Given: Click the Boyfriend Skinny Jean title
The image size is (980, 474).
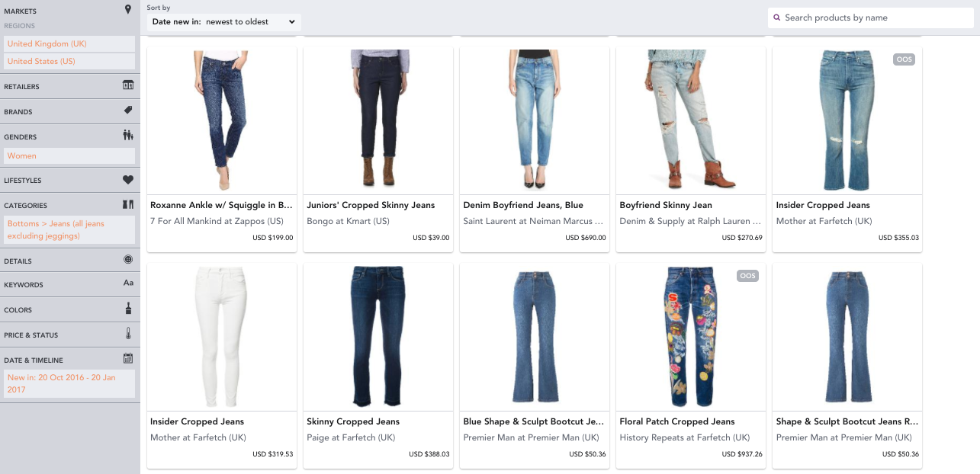Looking at the screenshot, I should tap(666, 205).
